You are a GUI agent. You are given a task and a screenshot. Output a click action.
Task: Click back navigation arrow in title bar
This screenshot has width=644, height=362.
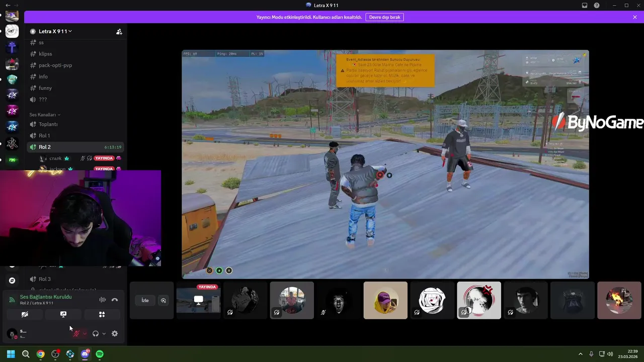pyautogui.click(x=8, y=6)
